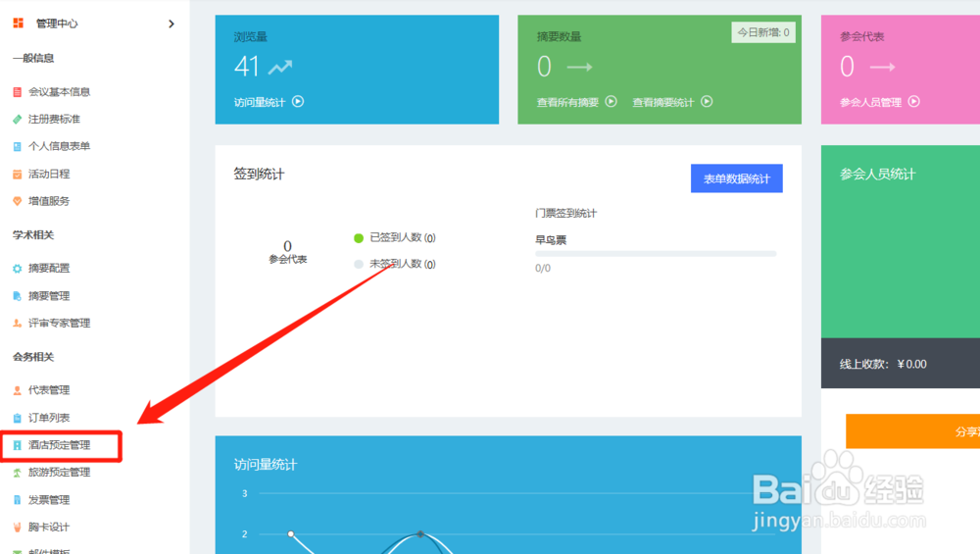Click the first data point on 访问量统计 chart
Viewport: 980px width, 554px height.
pyautogui.click(x=291, y=534)
